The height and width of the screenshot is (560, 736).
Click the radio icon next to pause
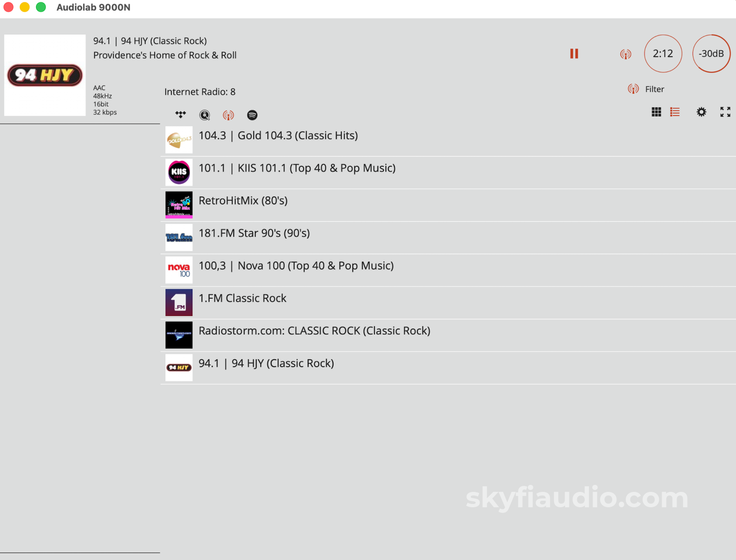(626, 54)
